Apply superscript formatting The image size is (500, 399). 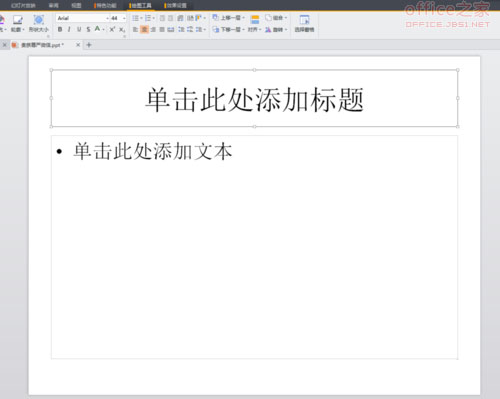[112, 29]
